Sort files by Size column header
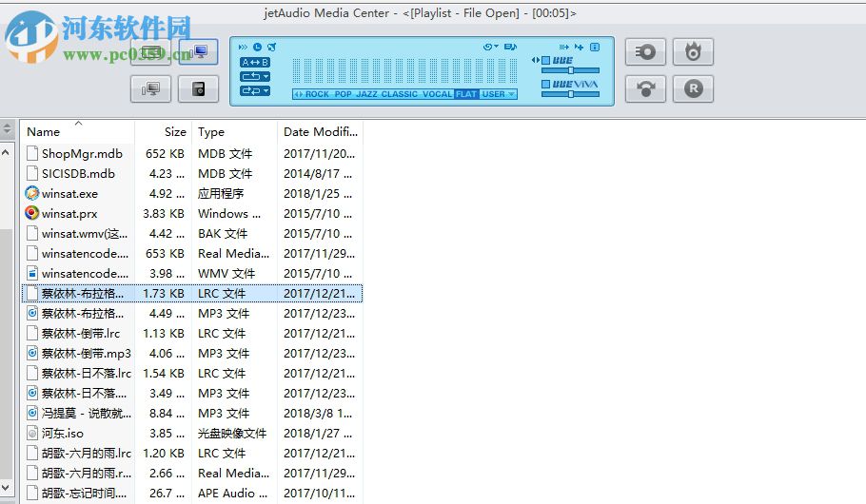 pyautogui.click(x=164, y=132)
